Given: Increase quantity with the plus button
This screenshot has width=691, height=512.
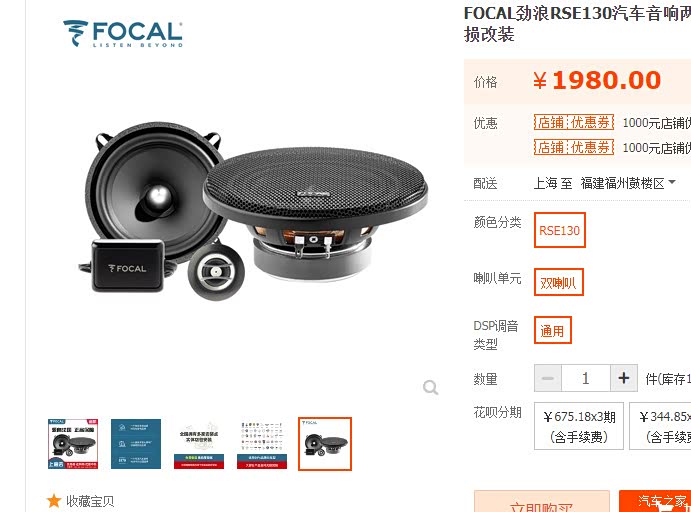Looking at the screenshot, I should tap(624, 378).
